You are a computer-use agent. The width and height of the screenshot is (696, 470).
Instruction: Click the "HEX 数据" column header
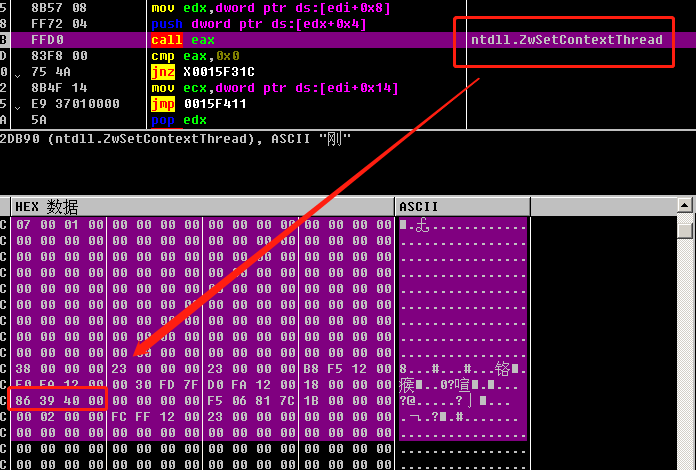203,207
